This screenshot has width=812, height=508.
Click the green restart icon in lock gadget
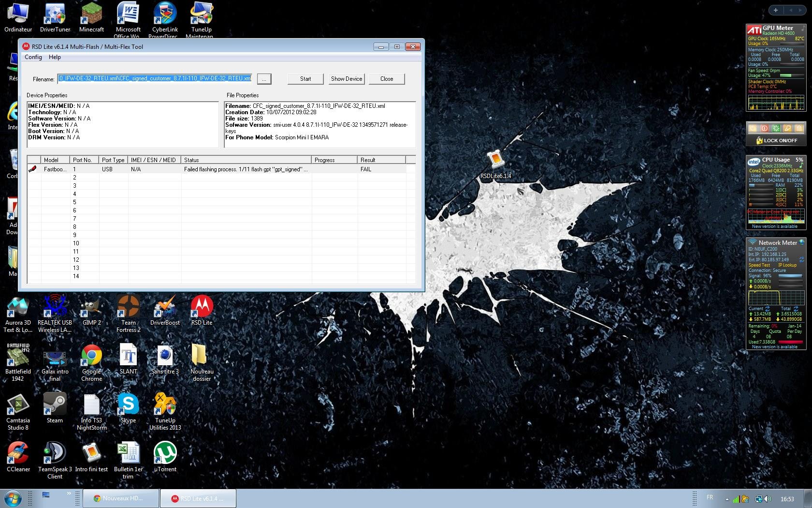coord(776,128)
